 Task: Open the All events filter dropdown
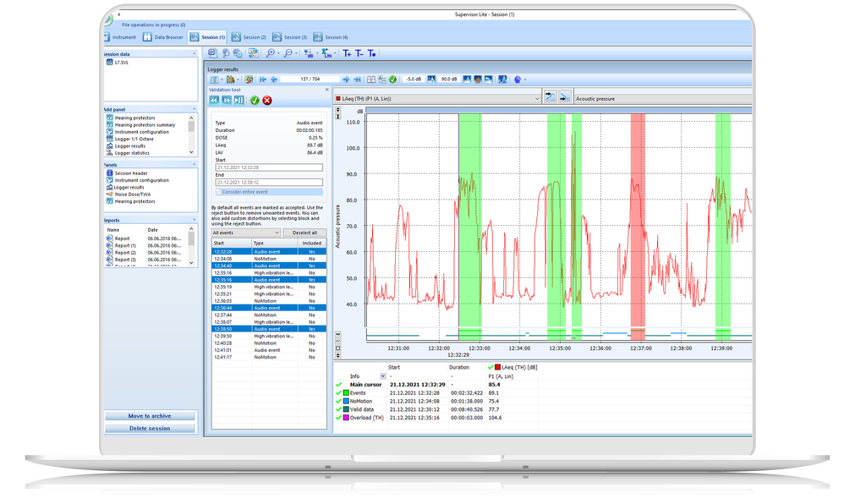[x=246, y=233]
